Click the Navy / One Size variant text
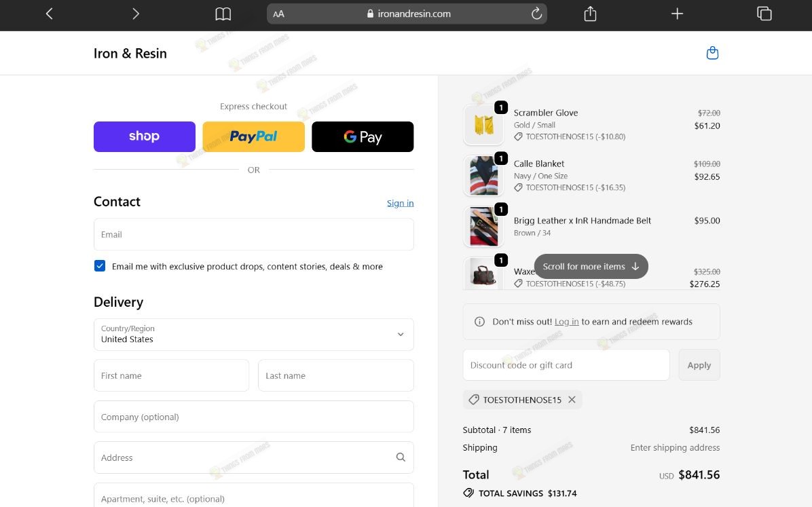 point(540,176)
